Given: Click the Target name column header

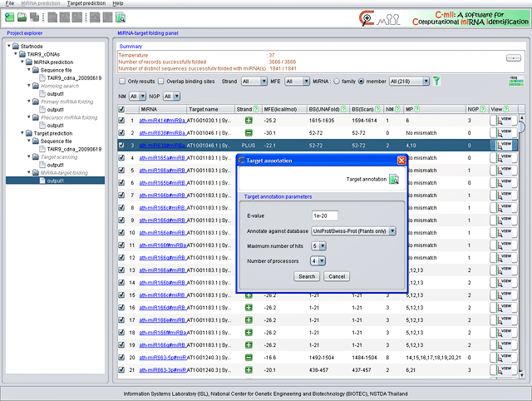Looking at the screenshot, I should tap(210, 109).
